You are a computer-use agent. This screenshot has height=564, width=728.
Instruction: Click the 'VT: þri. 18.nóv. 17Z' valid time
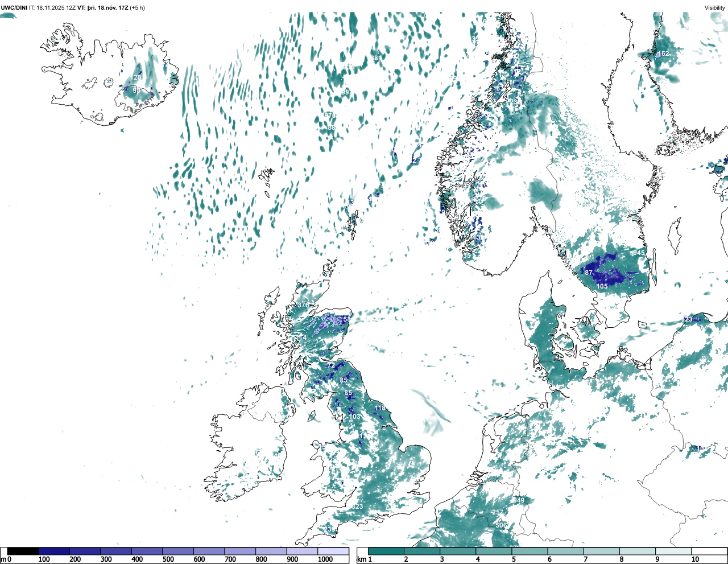[x=102, y=8]
